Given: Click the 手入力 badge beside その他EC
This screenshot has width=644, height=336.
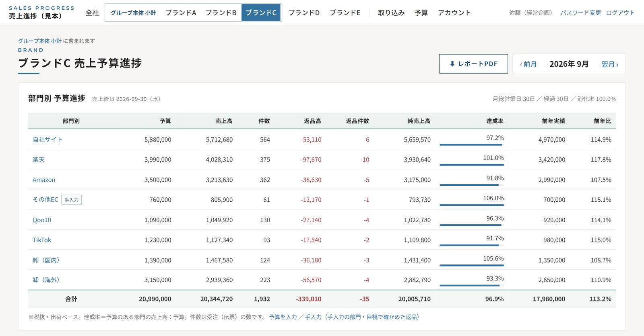Looking at the screenshot, I should pos(72,200).
